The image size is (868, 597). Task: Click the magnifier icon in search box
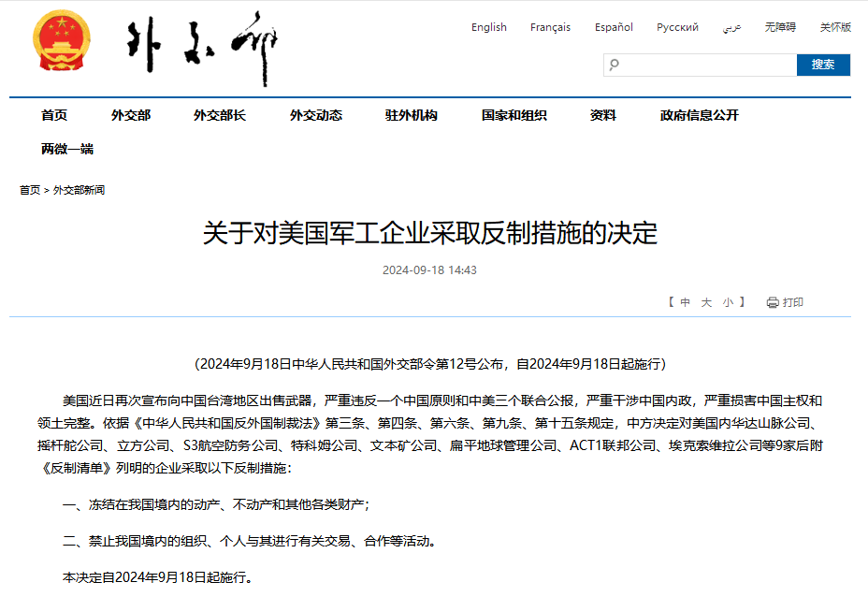pyautogui.click(x=615, y=65)
